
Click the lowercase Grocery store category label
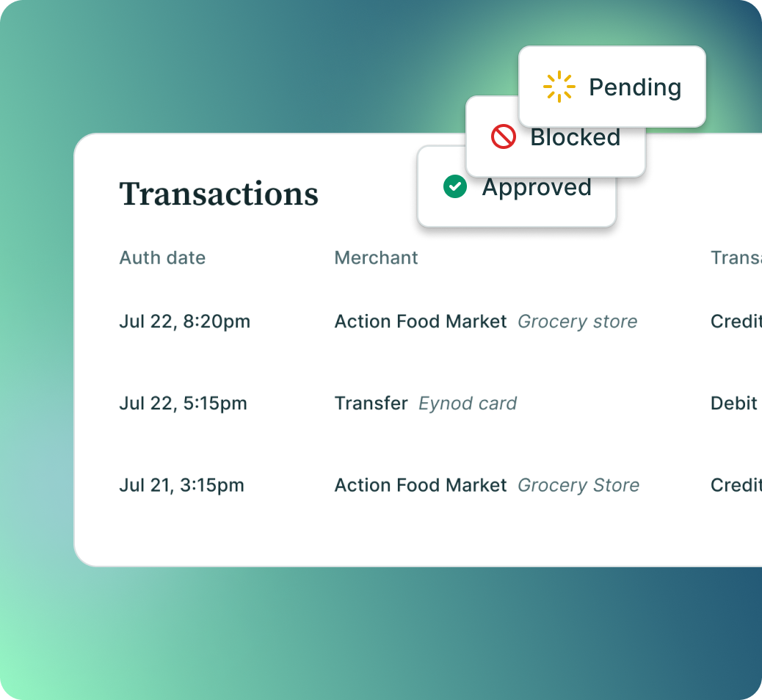(x=577, y=321)
